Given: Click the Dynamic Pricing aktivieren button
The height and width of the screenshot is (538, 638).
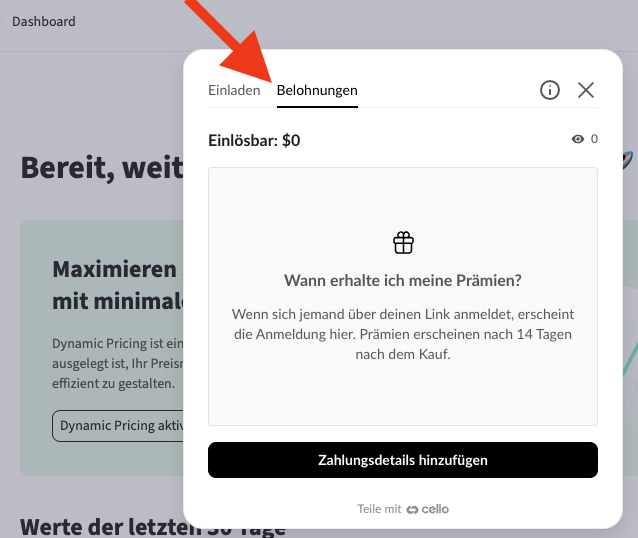Looking at the screenshot, I should [120, 425].
